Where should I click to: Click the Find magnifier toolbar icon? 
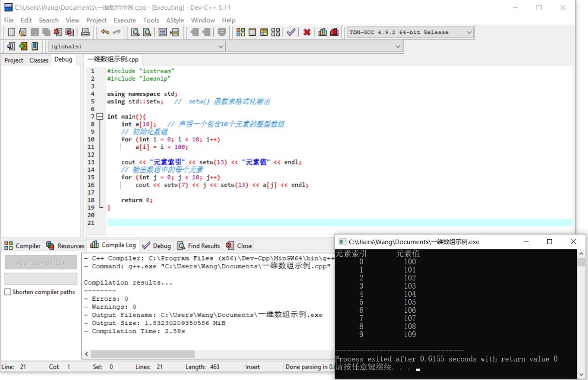pos(135,32)
